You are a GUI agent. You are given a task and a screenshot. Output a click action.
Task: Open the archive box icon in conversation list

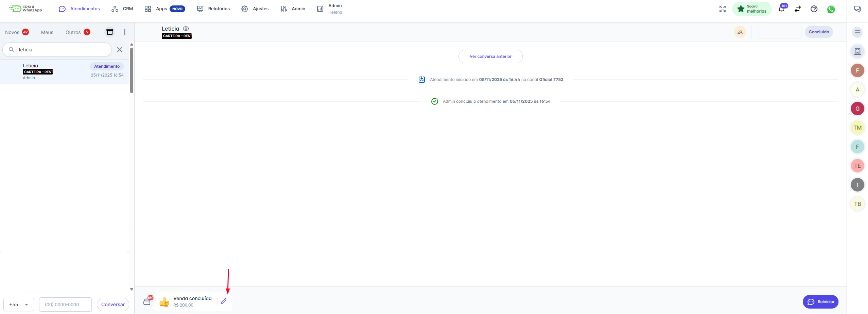(x=110, y=32)
